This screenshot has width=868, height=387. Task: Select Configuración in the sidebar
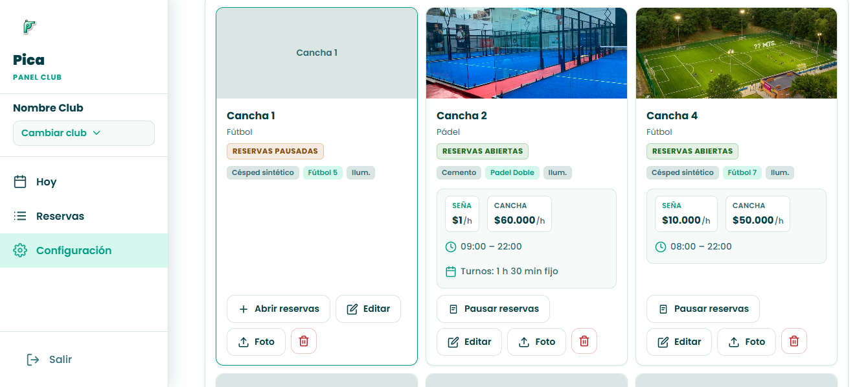tap(84, 250)
